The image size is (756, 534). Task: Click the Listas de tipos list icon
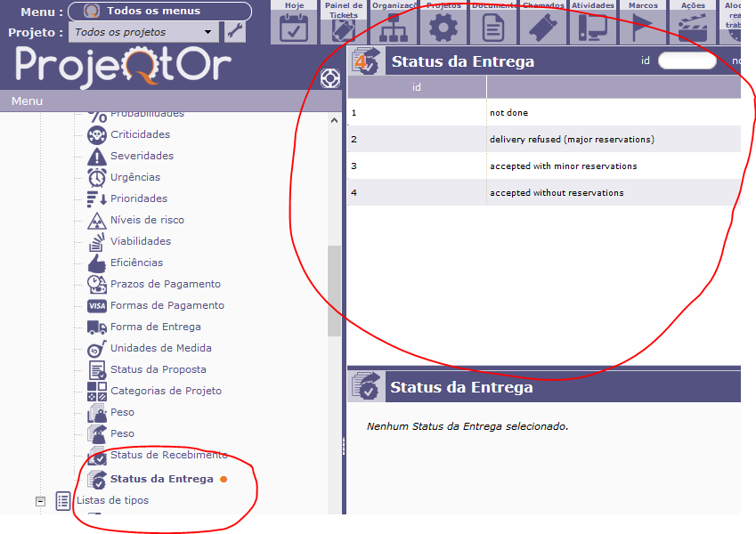pos(63,501)
